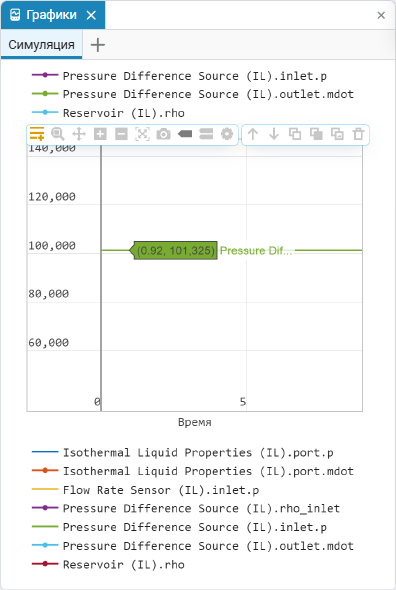
Task: Click the 100,000 y-axis label
Action: click(52, 245)
